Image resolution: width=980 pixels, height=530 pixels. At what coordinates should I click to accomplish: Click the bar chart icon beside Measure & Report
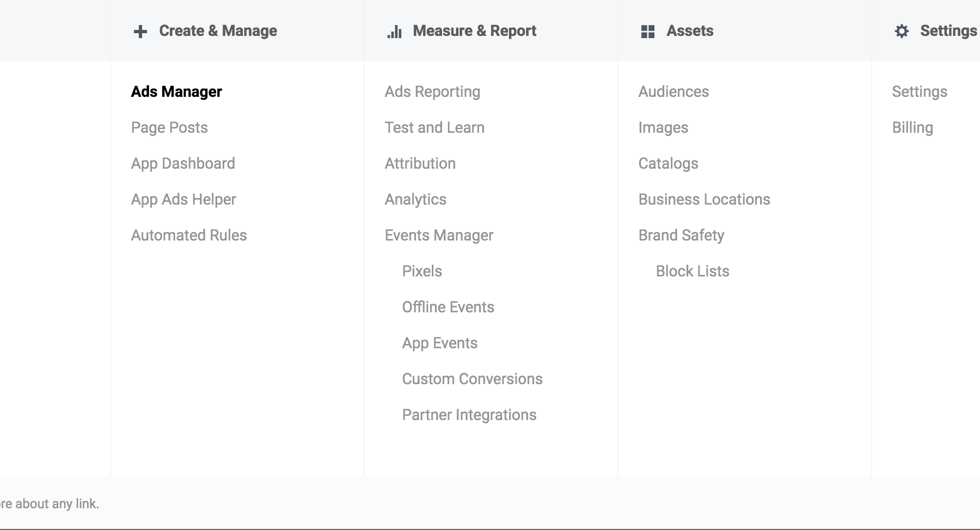click(x=394, y=32)
